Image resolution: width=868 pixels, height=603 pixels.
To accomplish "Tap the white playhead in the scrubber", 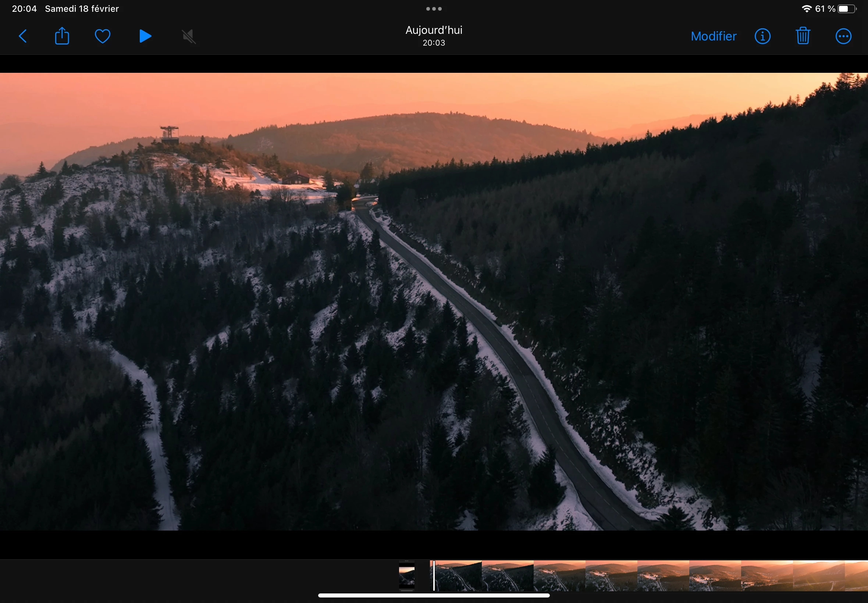I will (x=434, y=576).
